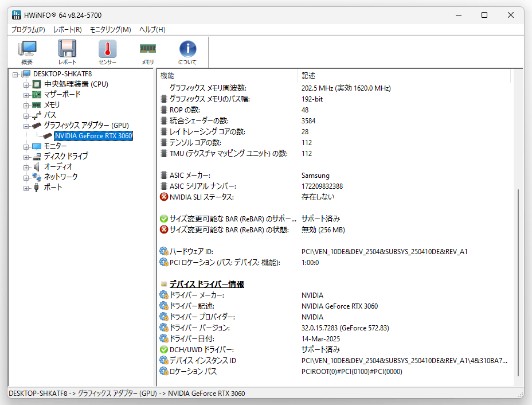Expand the モニター tree node
Image resolution: width=532 pixels, height=405 pixels.
(26, 147)
